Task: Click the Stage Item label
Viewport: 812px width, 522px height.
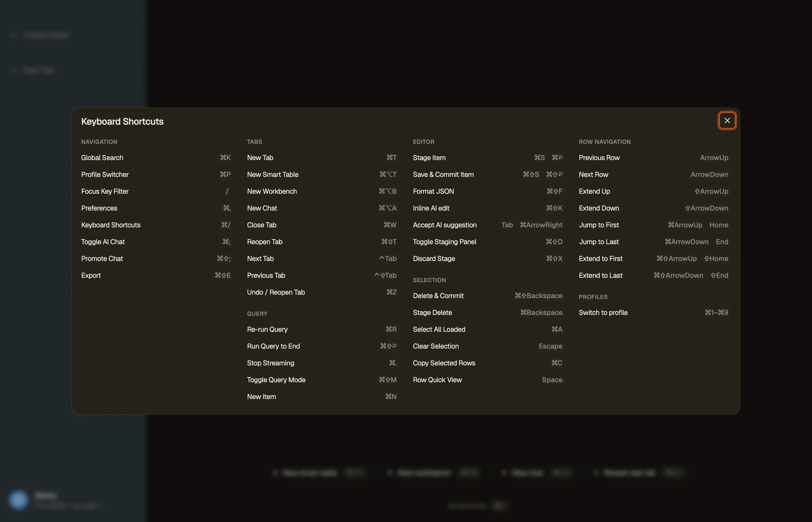Action: [x=429, y=158]
